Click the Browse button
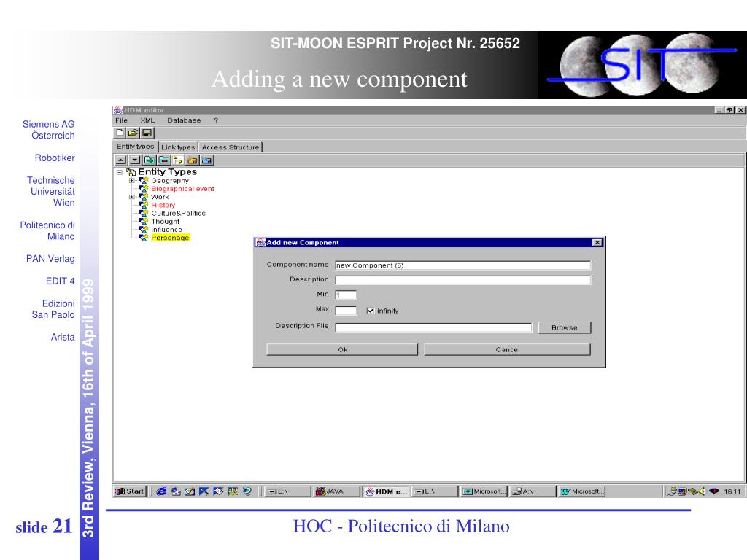Viewport: 747px width, 560px height. 565,327
